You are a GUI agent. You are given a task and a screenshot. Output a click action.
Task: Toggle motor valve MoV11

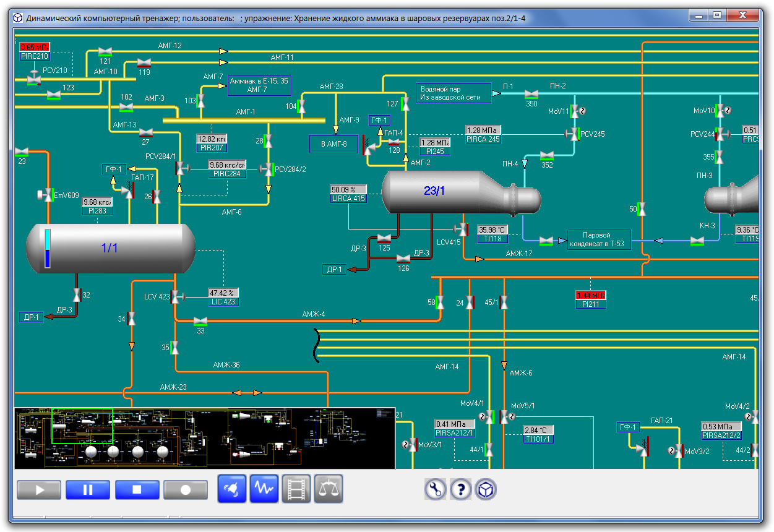click(575, 111)
